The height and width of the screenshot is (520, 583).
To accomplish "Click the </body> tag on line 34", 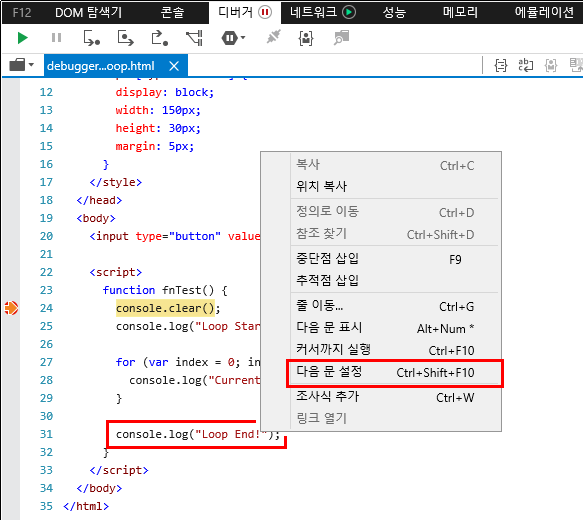I will [99, 488].
